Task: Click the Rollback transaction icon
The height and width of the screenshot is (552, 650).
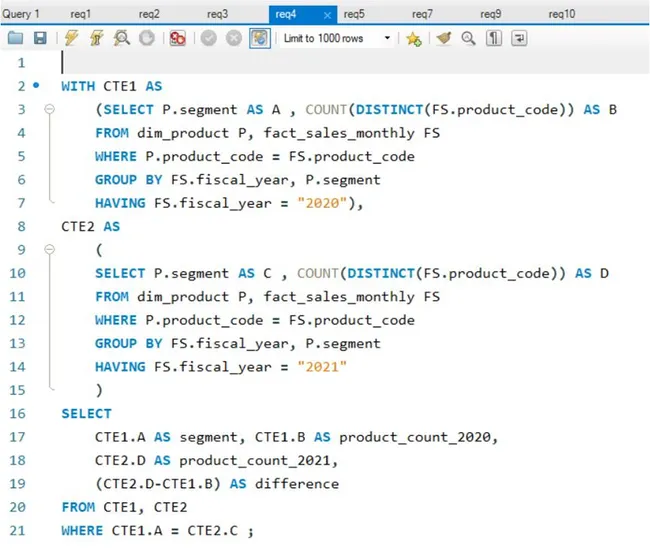Action: pos(234,38)
